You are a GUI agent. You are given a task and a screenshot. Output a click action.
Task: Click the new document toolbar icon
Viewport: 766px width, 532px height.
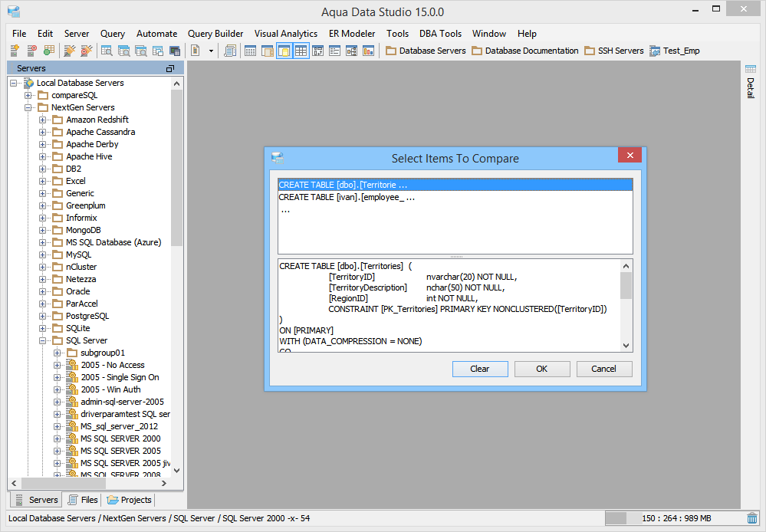195,51
